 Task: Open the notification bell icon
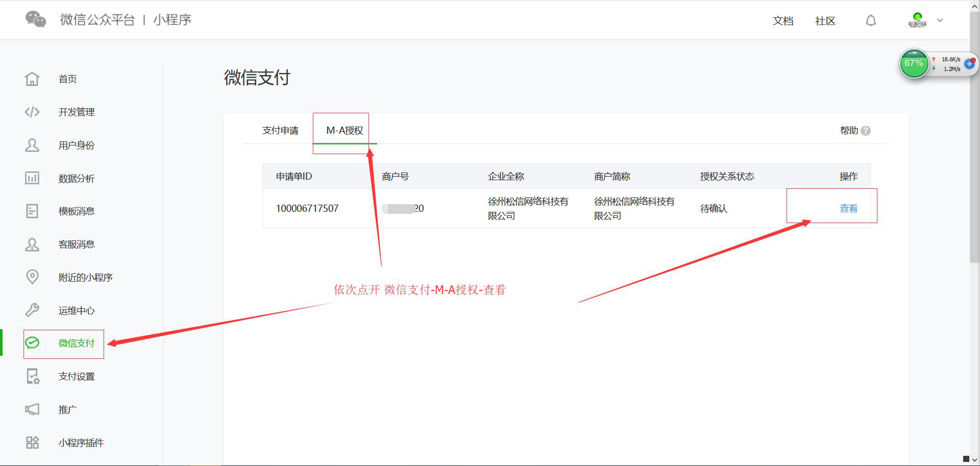pos(871,20)
